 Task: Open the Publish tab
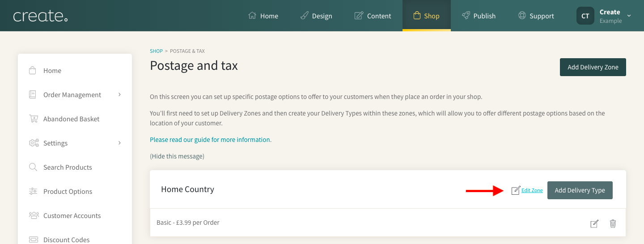pos(479,16)
